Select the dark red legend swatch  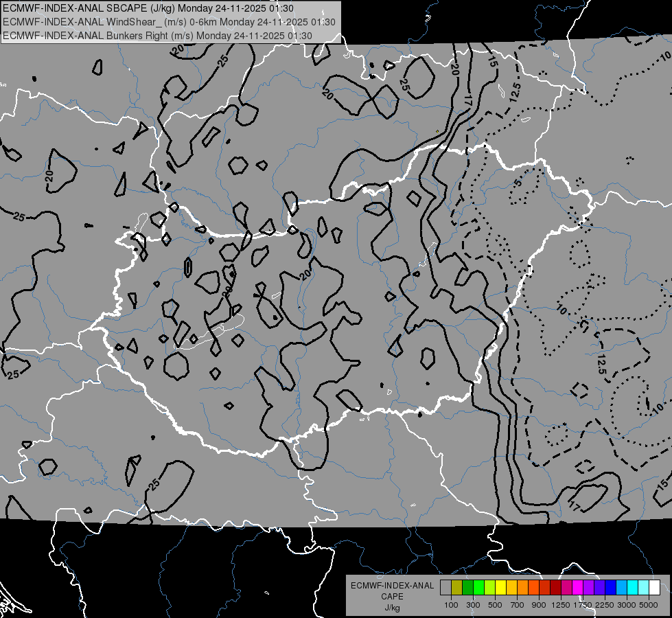[556, 588]
